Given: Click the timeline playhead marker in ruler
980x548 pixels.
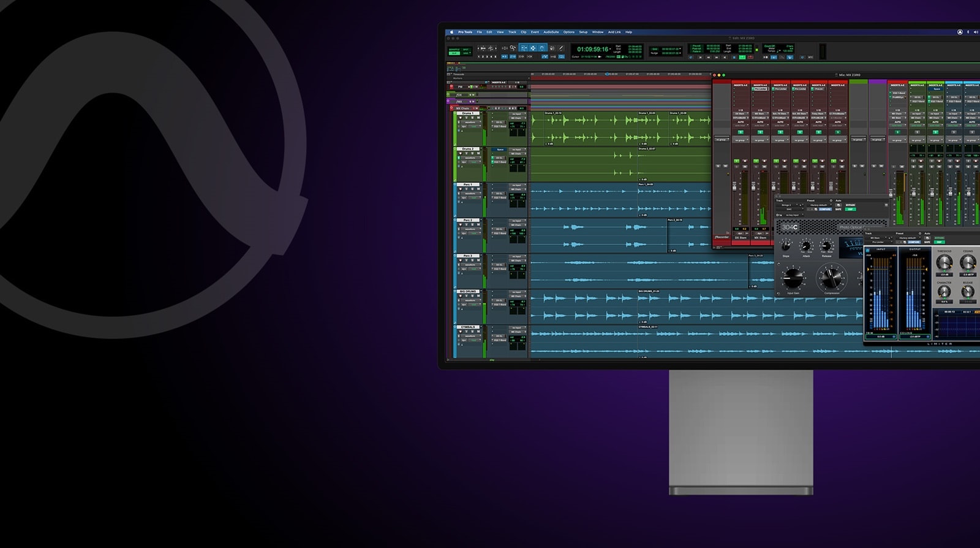Looking at the screenshot, I should [x=607, y=74].
